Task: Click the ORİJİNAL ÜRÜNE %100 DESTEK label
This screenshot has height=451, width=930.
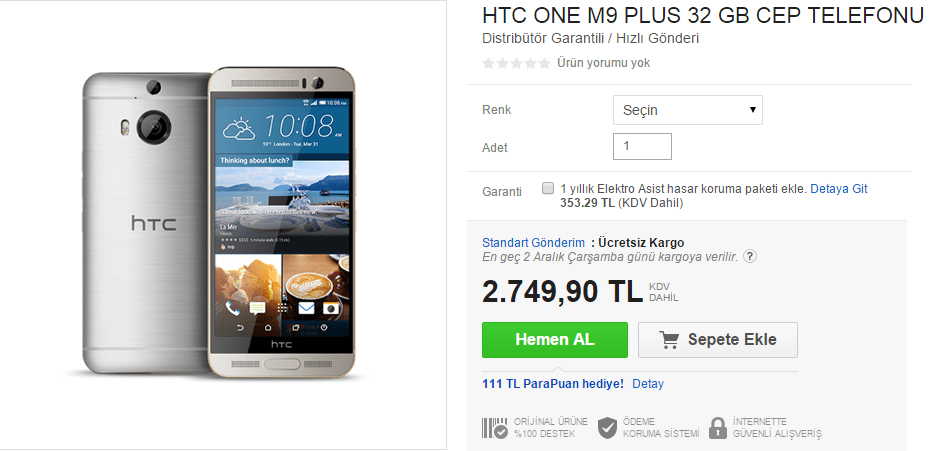Action: (x=550, y=427)
